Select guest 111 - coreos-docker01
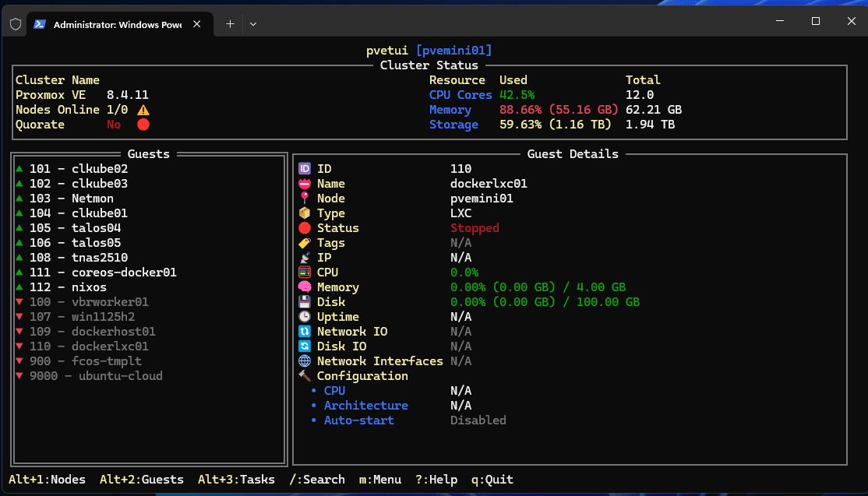This screenshot has height=496, width=868. point(103,273)
